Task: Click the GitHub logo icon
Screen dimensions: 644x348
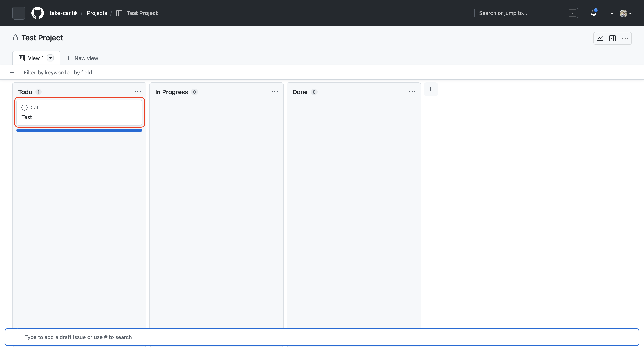Action: click(x=38, y=13)
